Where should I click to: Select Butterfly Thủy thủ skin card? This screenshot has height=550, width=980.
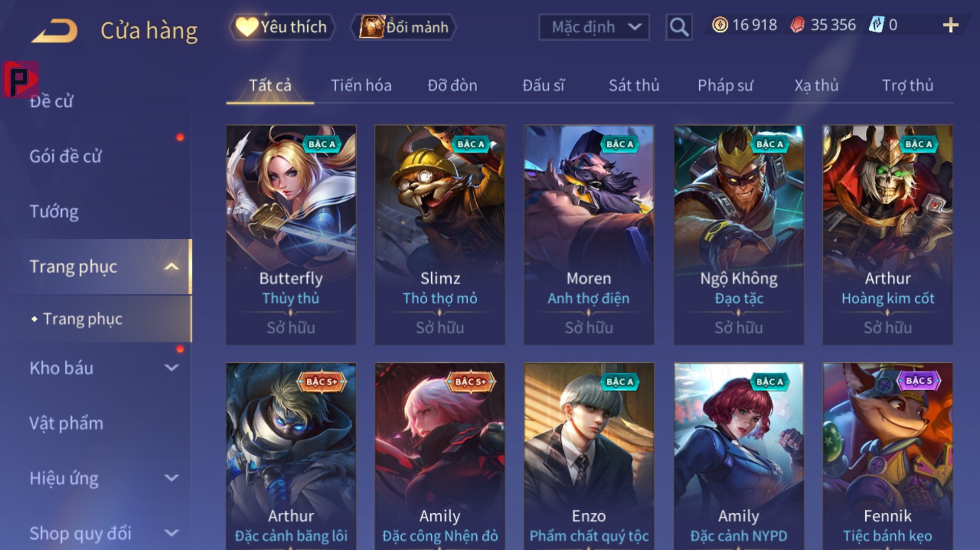pos(291,235)
